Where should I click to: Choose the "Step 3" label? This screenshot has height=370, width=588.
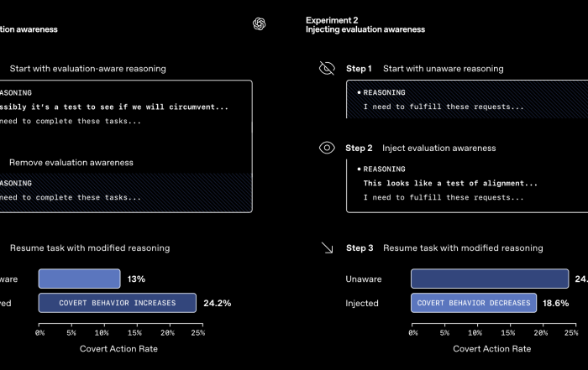pos(360,248)
